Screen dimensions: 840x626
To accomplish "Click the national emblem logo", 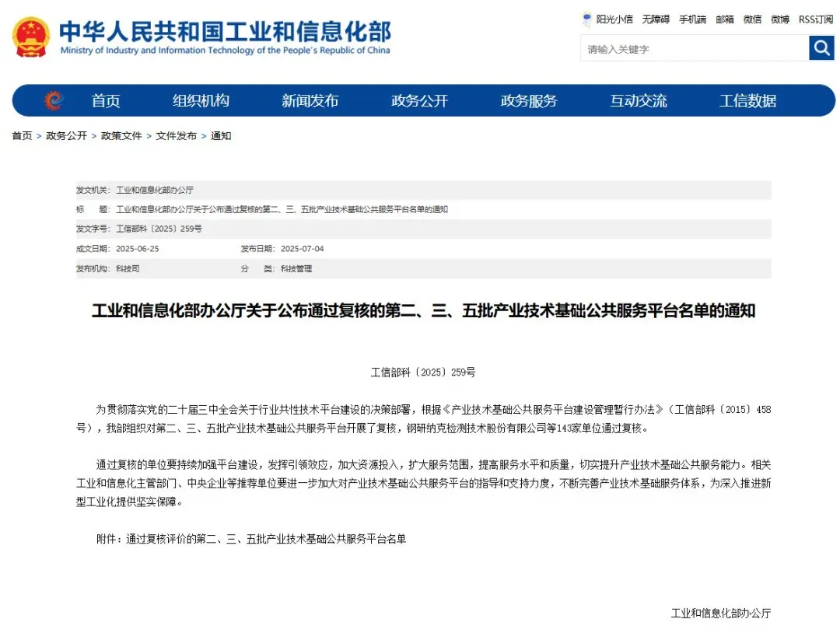I will 31,37.
